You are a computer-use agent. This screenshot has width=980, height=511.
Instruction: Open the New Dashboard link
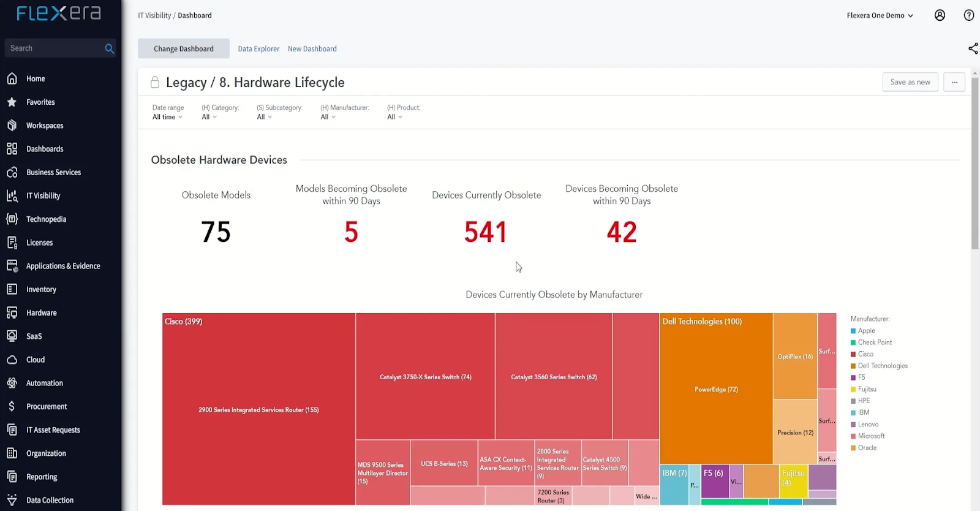[x=312, y=49]
